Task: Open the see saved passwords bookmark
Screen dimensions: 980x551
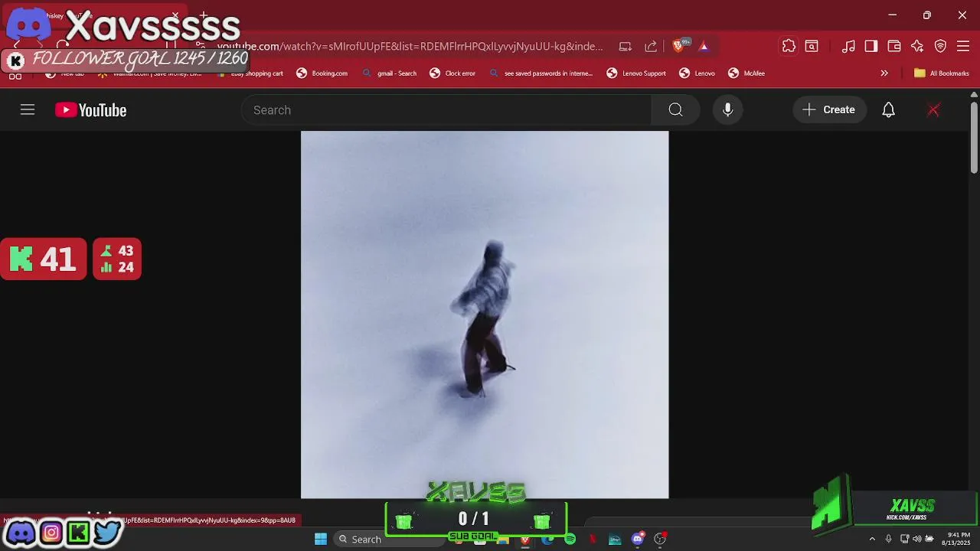Action: click(541, 73)
